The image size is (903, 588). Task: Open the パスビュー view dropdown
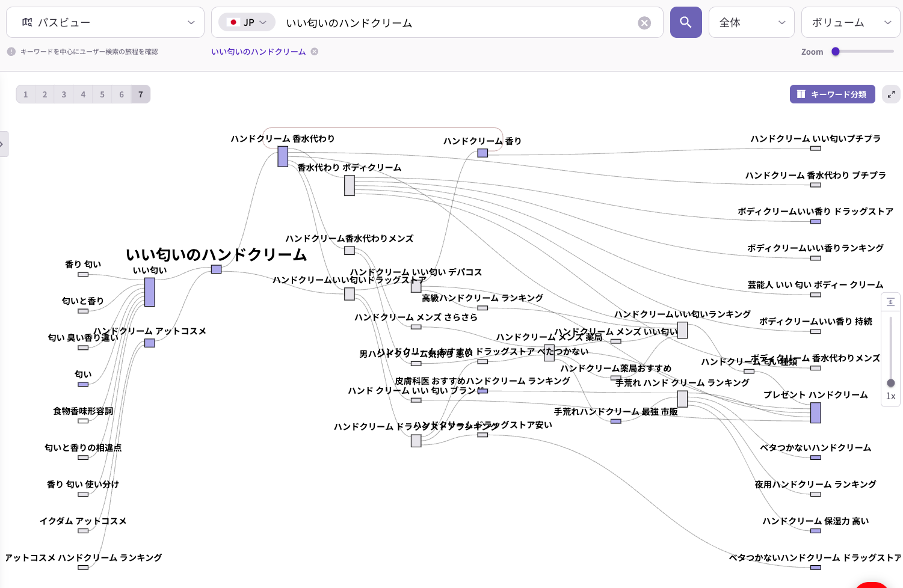[x=105, y=22]
